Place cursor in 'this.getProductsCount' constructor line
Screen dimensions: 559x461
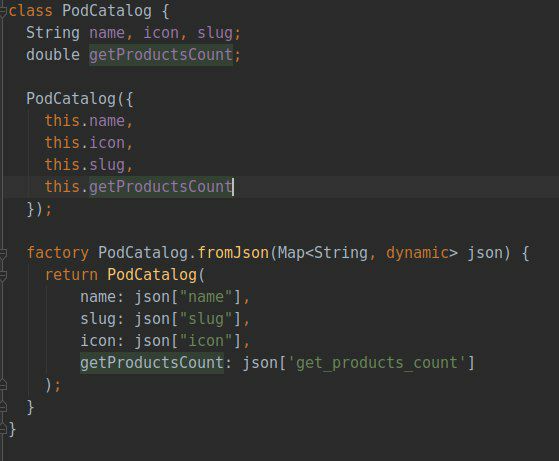pos(138,187)
